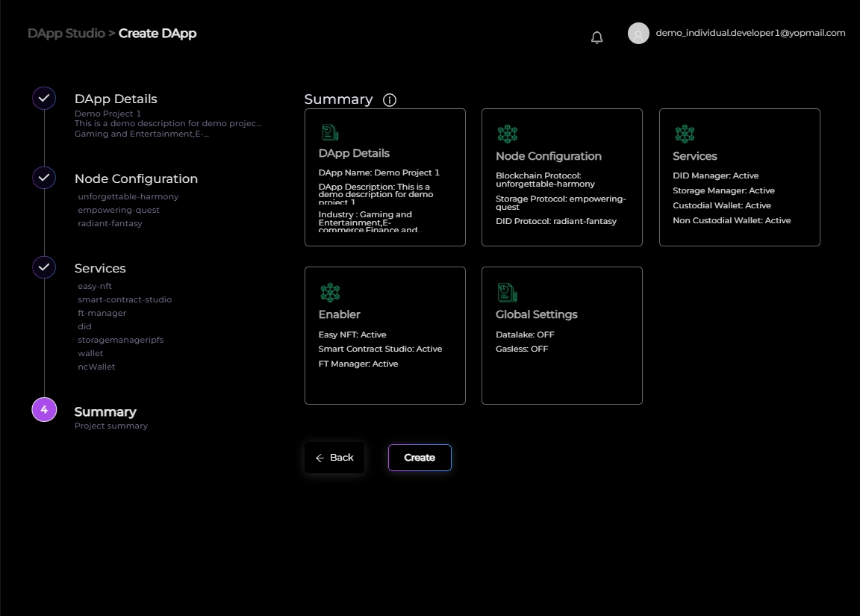The height and width of the screenshot is (616, 860).
Task: Click the Summary info icon
Action: (389, 100)
